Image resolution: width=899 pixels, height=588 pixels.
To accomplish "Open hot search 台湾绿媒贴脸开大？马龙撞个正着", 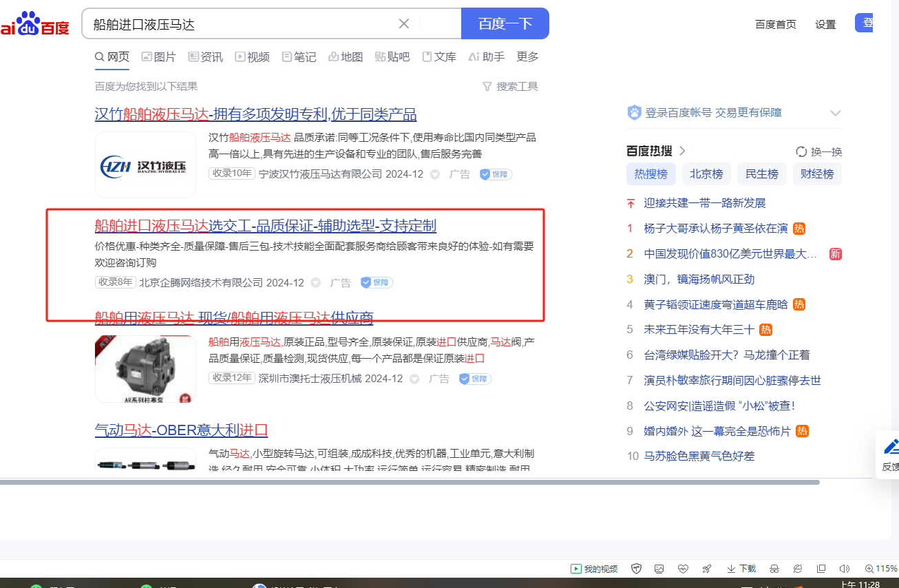I will [727, 355].
